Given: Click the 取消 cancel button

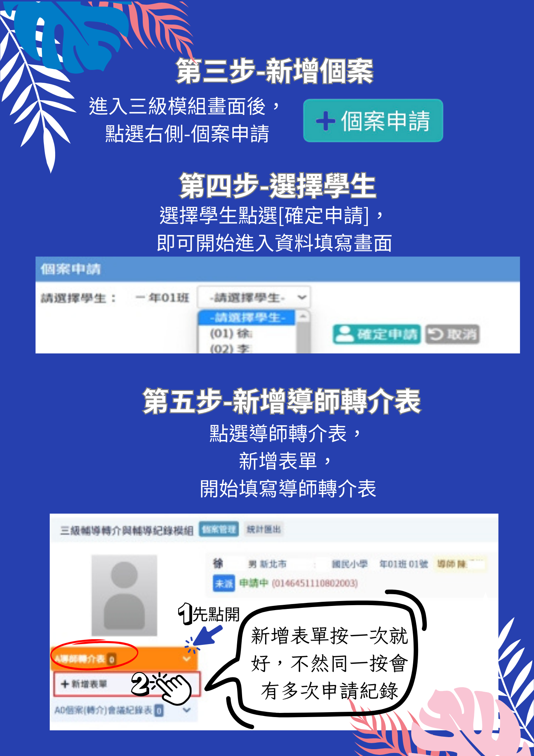Looking at the screenshot, I should 452,334.
